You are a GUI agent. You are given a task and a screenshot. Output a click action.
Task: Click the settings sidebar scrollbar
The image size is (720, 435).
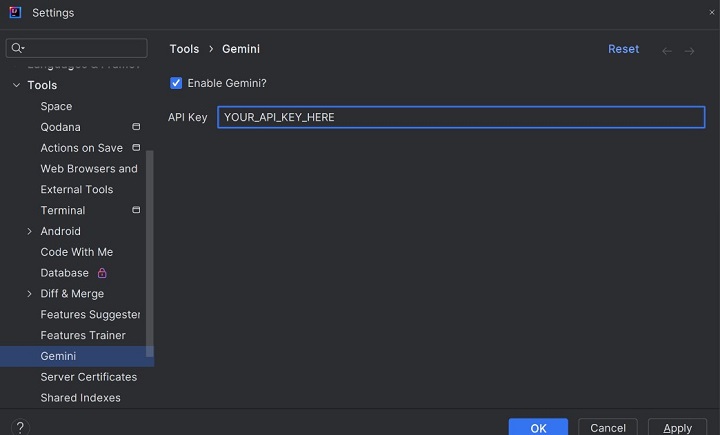150,250
